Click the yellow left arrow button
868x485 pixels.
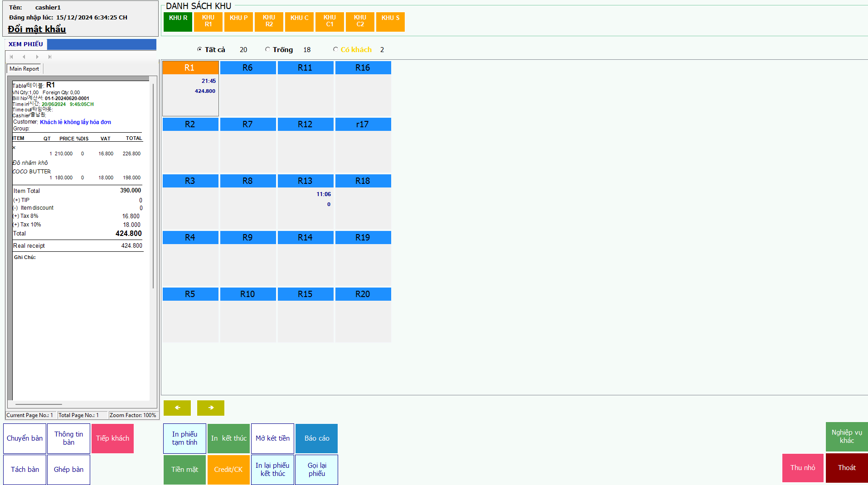(177, 408)
